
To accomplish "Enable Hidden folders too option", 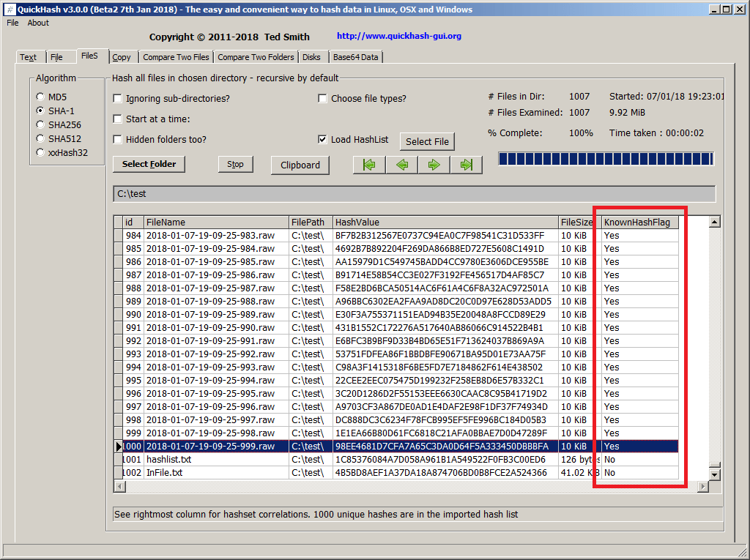I will [x=117, y=139].
